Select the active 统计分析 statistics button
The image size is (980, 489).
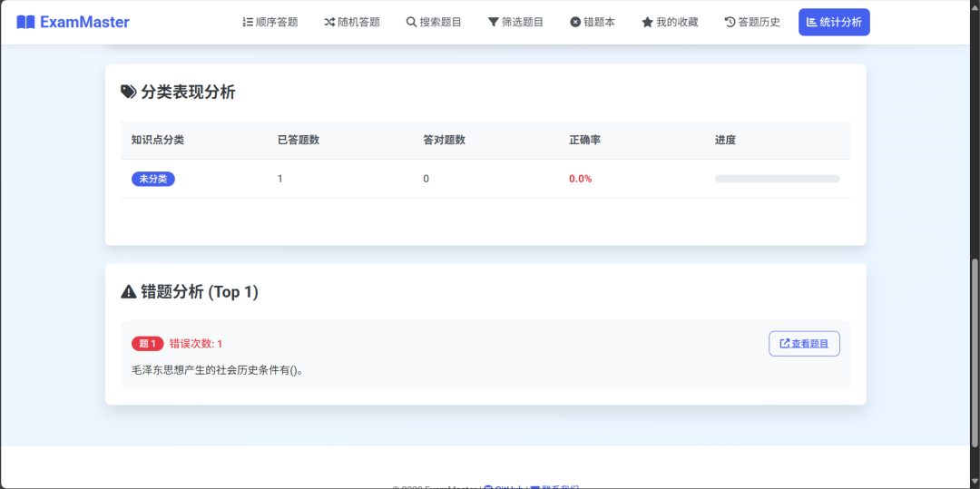pos(834,23)
